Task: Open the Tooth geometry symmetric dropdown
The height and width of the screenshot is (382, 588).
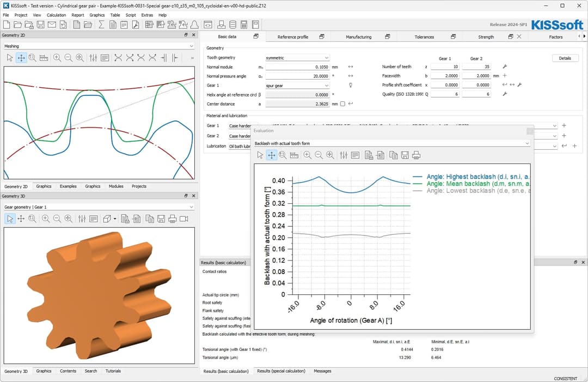Action: [x=297, y=57]
